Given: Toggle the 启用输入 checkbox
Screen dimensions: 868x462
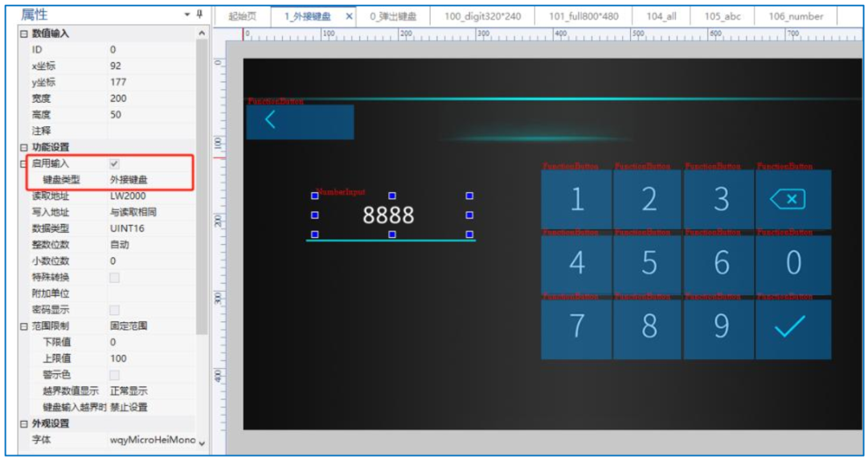Looking at the screenshot, I should 114,163.
